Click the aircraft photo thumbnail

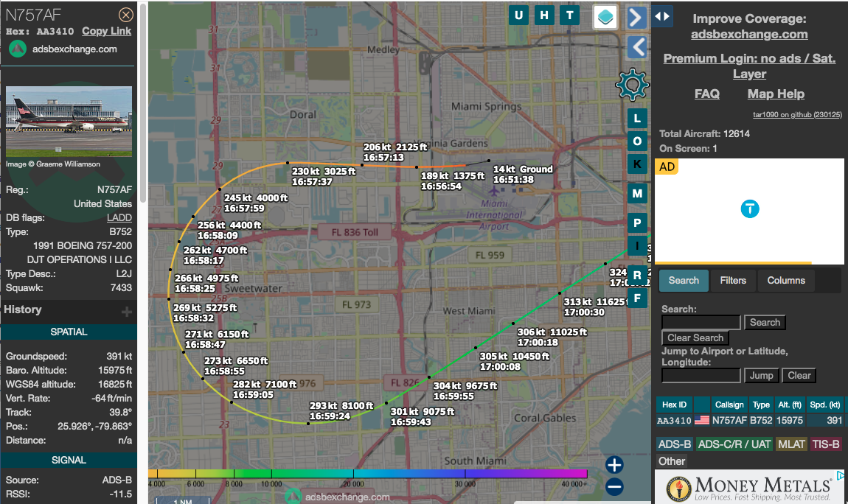[x=69, y=121]
